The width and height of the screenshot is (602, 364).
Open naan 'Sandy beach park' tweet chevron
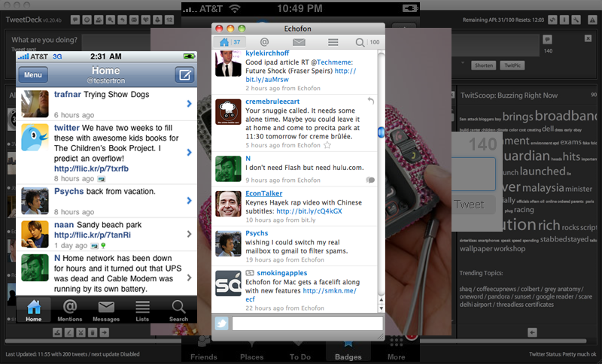click(190, 234)
